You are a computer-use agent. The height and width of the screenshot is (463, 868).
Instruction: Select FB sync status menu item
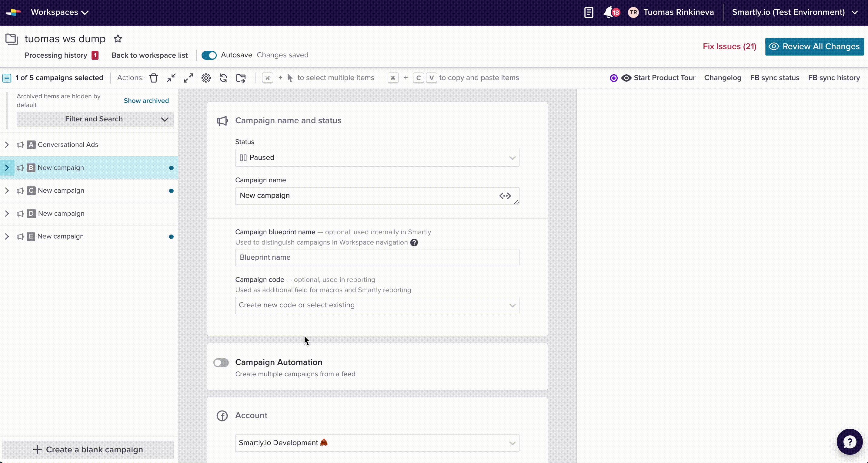point(775,78)
